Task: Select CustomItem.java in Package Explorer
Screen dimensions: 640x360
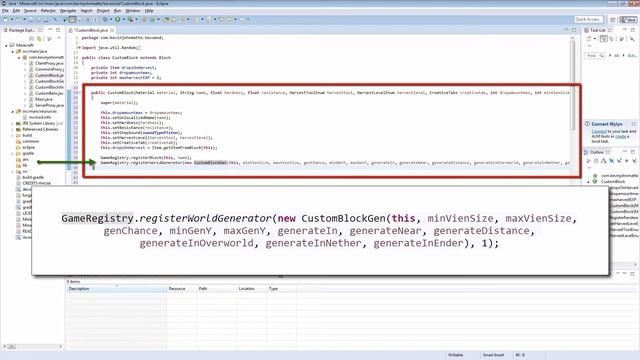Action: click(x=49, y=93)
